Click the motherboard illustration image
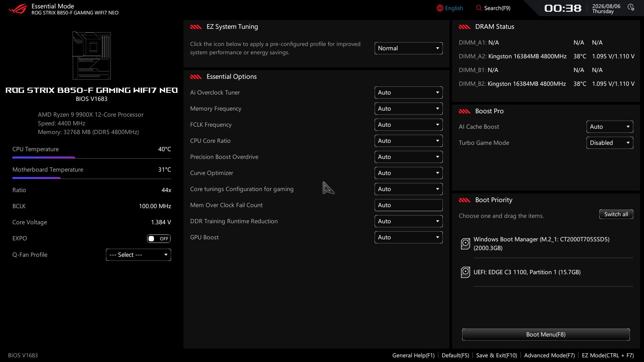This screenshot has height=362, width=644. point(92,56)
